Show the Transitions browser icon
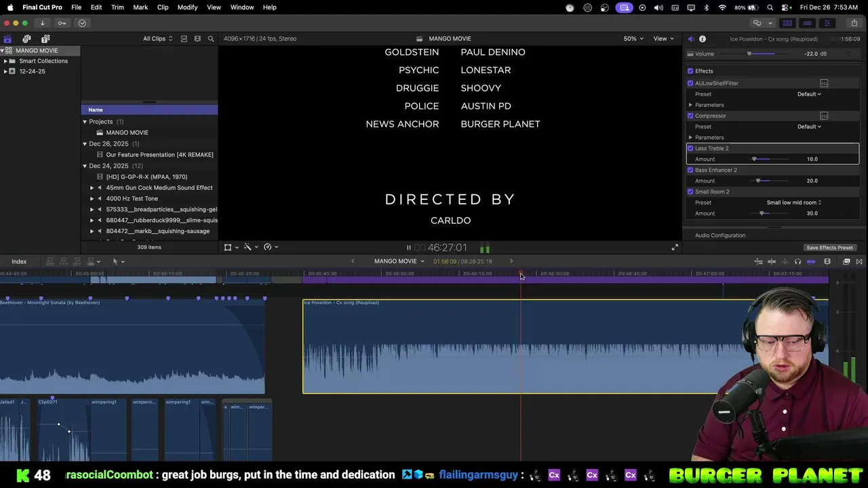Viewport: 868px width, 488px height. click(x=859, y=262)
